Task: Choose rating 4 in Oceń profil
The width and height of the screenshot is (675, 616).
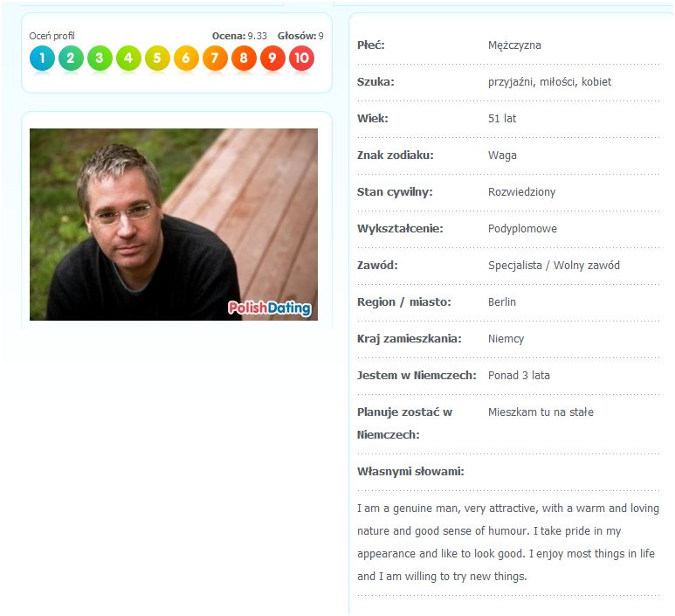Action: [x=128, y=59]
